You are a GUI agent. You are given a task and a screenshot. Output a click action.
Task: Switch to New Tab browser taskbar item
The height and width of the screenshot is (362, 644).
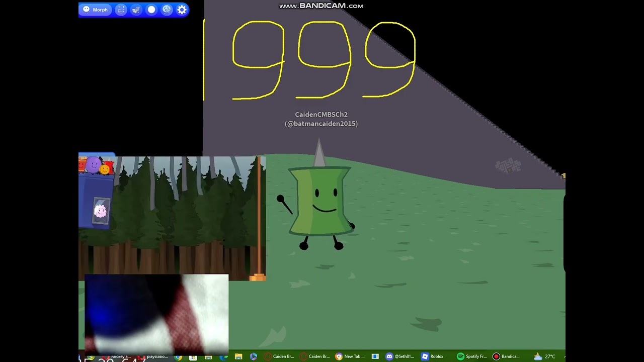(350, 356)
